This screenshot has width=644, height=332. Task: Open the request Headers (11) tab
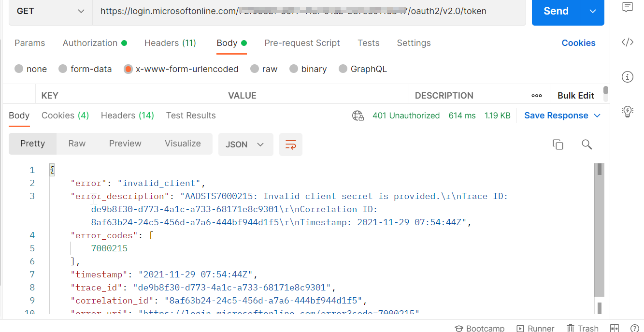pyautogui.click(x=170, y=43)
